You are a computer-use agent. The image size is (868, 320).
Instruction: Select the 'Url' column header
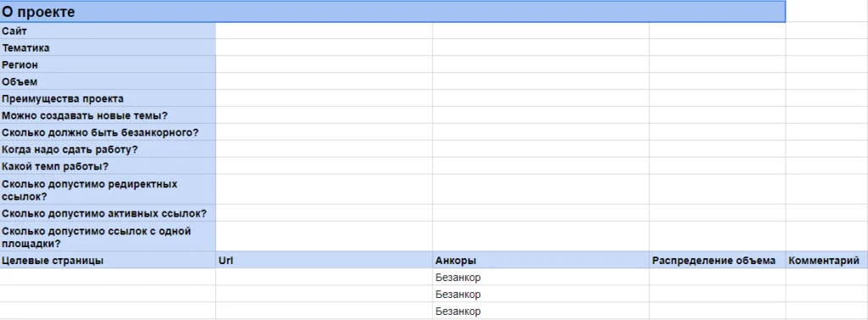click(x=325, y=260)
